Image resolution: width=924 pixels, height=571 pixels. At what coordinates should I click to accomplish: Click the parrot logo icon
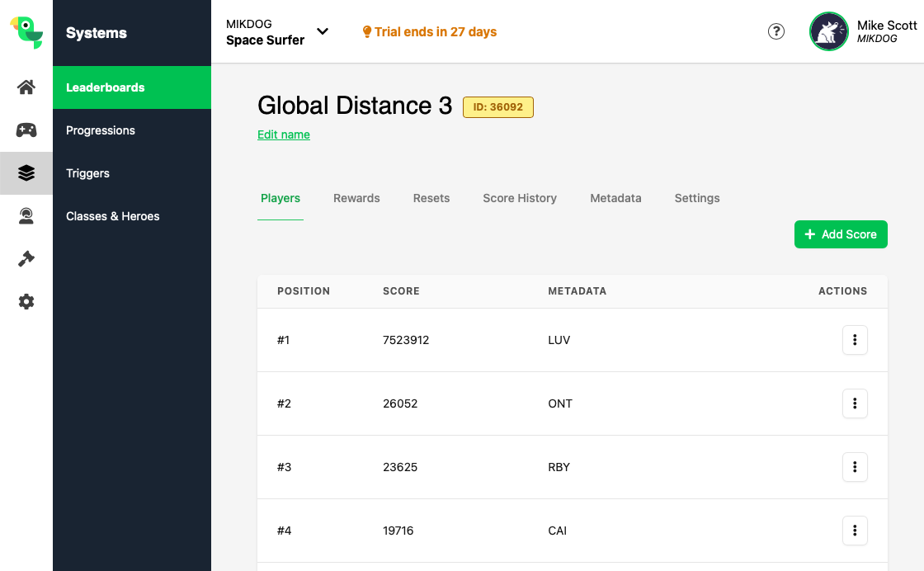pyautogui.click(x=26, y=32)
